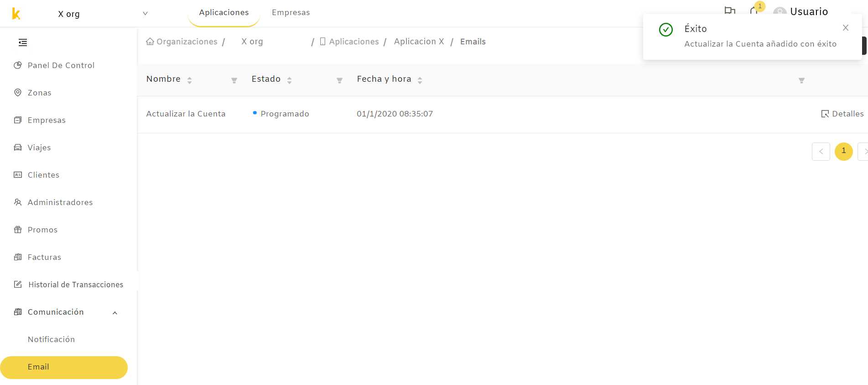The height and width of the screenshot is (385, 868).
Task: Switch to the Empresas top tab
Action: coord(291,13)
